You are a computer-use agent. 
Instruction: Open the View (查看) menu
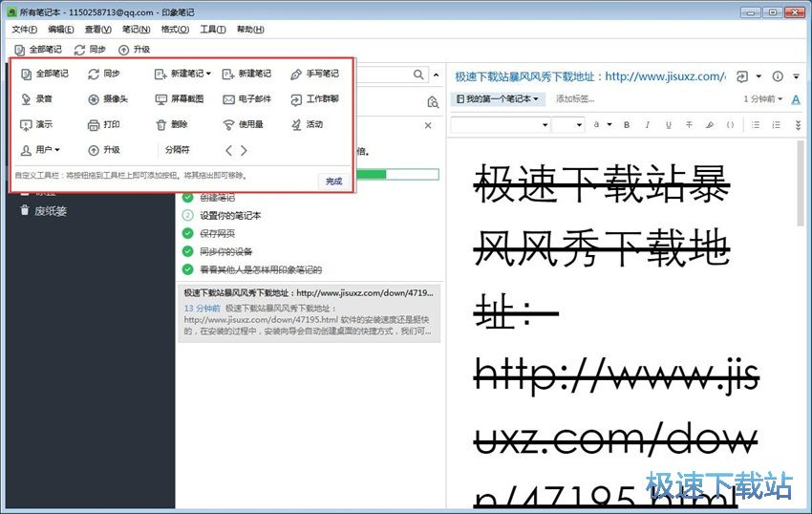coord(97,29)
